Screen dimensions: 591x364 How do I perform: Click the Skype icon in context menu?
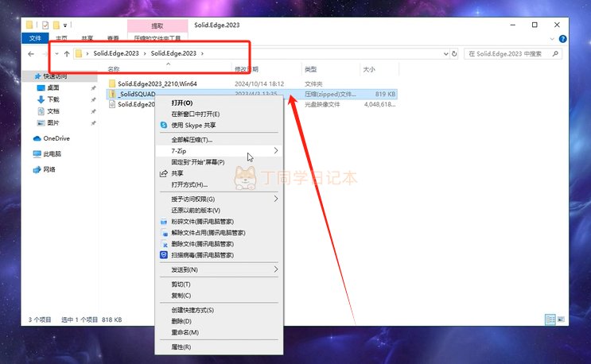pos(164,125)
